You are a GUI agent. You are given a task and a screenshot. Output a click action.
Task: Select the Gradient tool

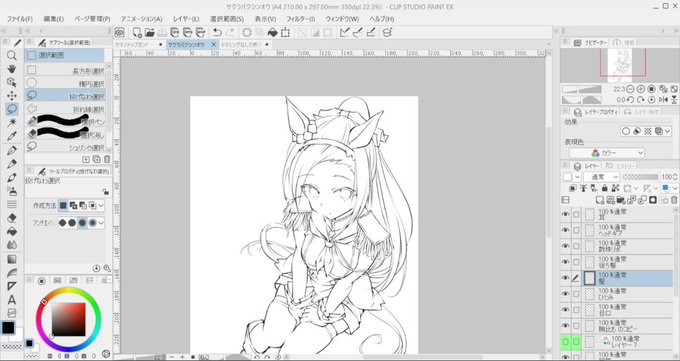pos(12,259)
